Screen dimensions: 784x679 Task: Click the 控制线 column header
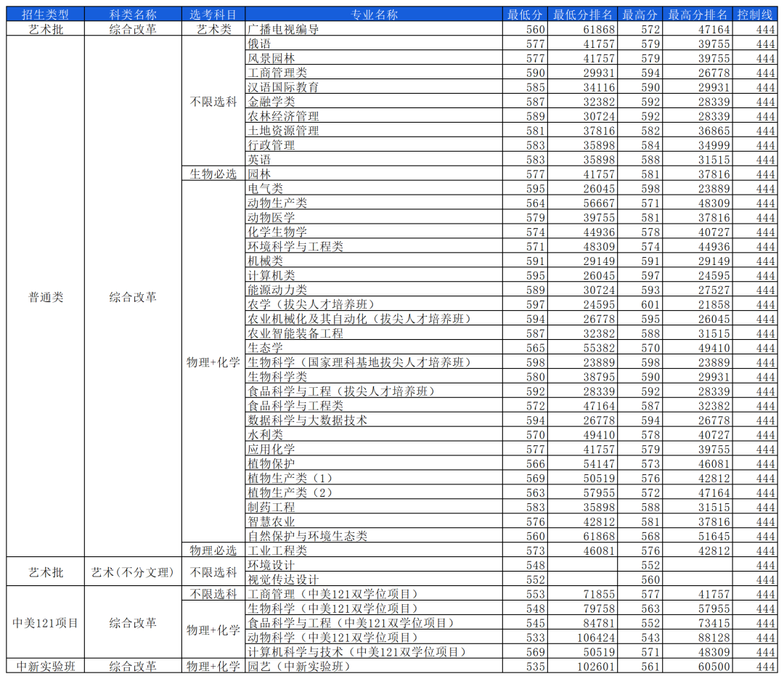pos(755,15)
